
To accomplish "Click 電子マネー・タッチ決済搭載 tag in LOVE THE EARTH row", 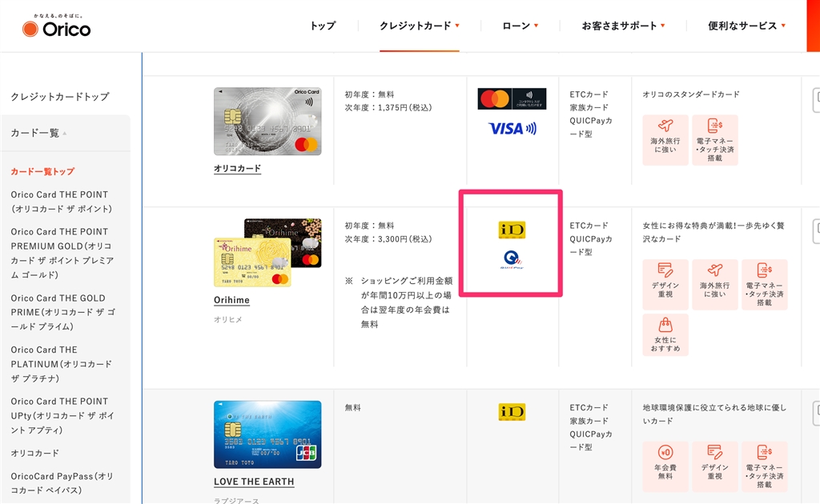I will point(764,466).
